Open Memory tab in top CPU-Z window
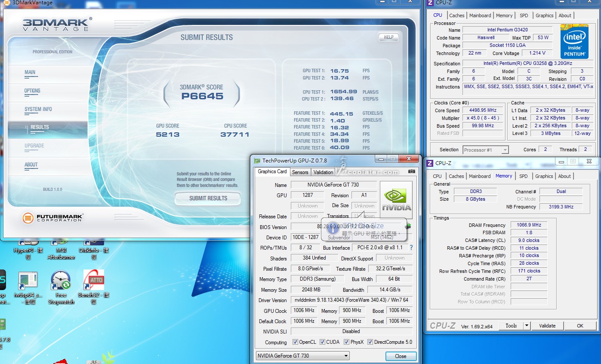Image resolution: width=601 pixels, height=364 pixels. (x=504, y=15)
